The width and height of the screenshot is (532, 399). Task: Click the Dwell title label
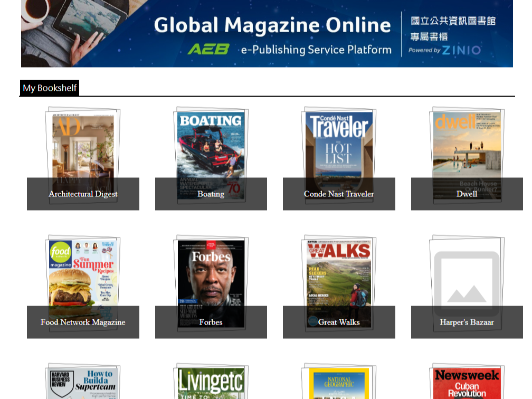pos(467,194)
